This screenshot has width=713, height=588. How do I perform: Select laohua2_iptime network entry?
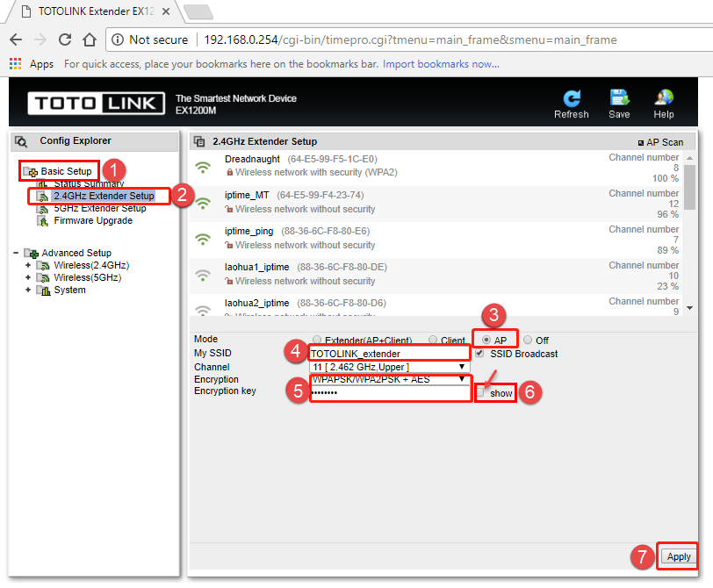[436, 305]
